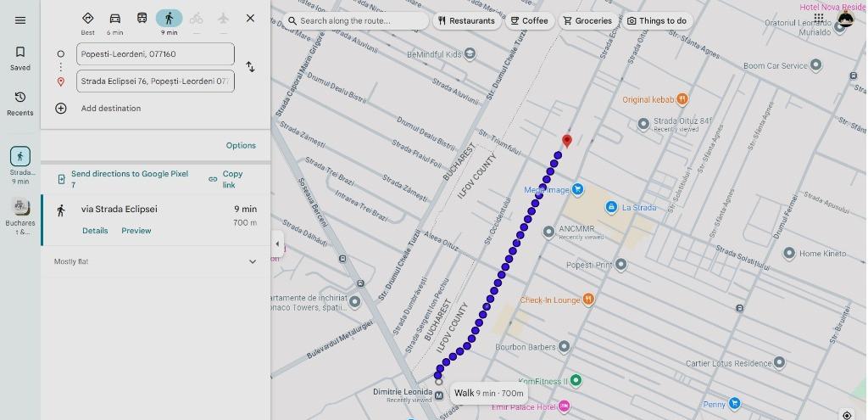Screen dimensions: 868x420
Task: Click the Preview link for the route
Action: click(x=136, y=231)
